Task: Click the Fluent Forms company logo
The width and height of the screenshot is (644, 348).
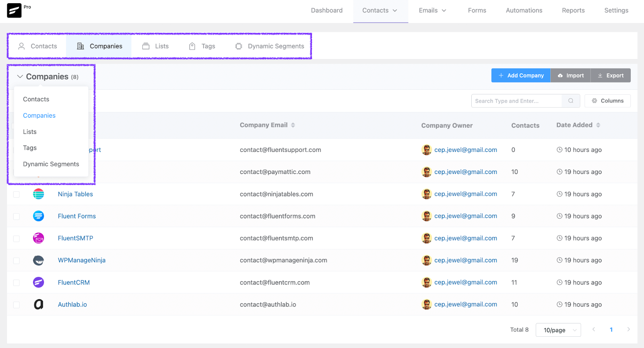Action: coord(39,216)
